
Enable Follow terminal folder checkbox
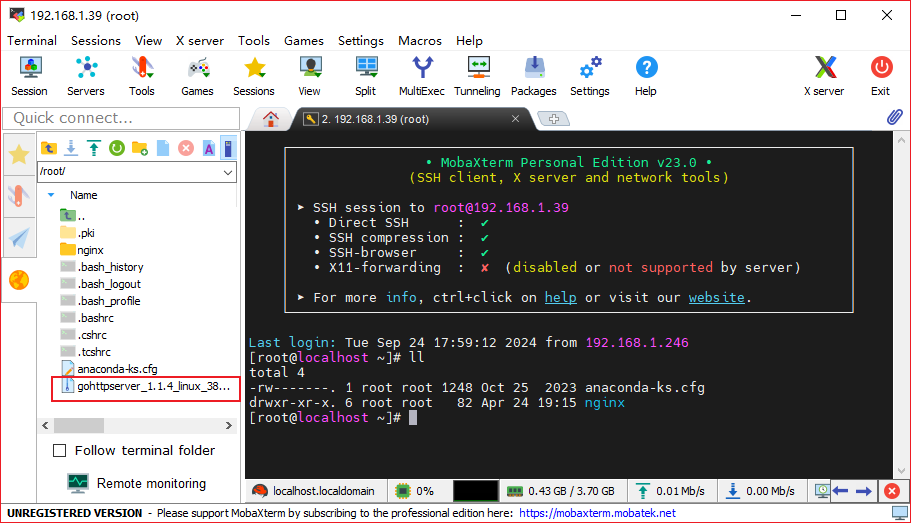click(x=59, y=450)
